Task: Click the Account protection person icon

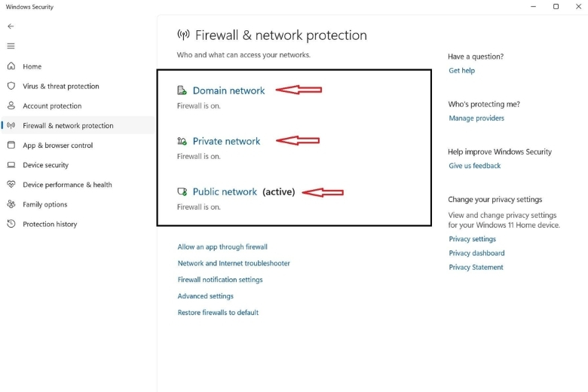Action: coord(11,106)
